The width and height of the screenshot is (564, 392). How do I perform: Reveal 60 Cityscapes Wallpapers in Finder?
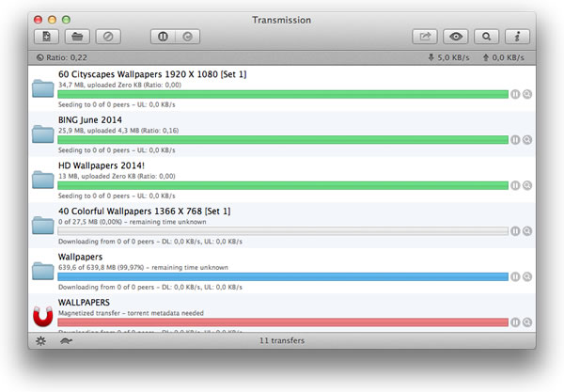tap(527, 94)
